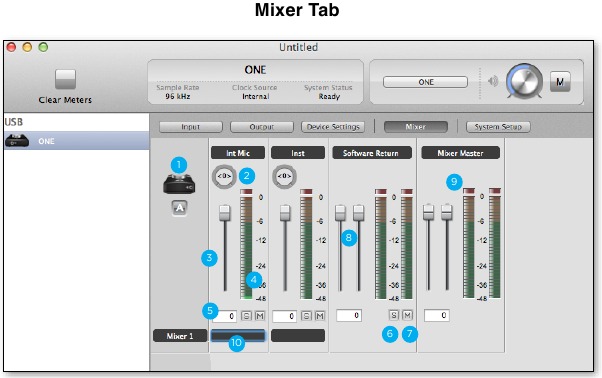
Task: Solo the Software Return channel
Action: [x=394, y=315]
